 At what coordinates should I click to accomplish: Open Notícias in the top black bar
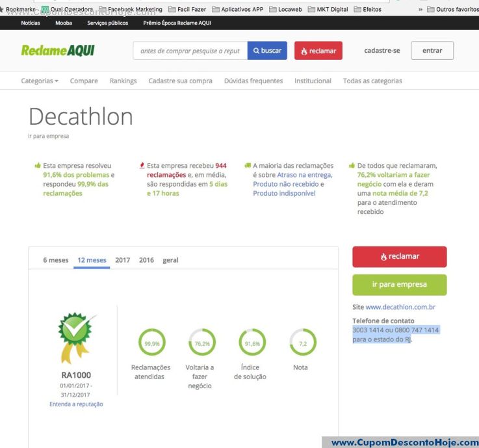pos(31,23)
